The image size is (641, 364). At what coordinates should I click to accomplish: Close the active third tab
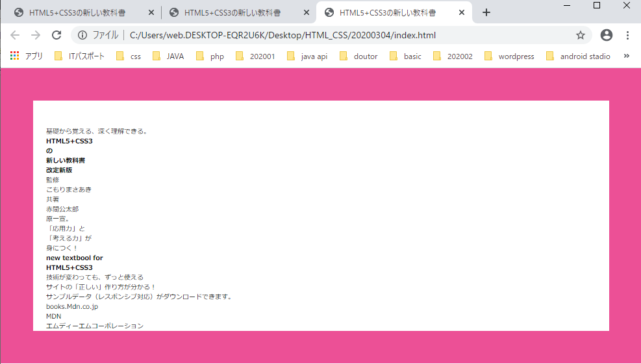[462, 13]
